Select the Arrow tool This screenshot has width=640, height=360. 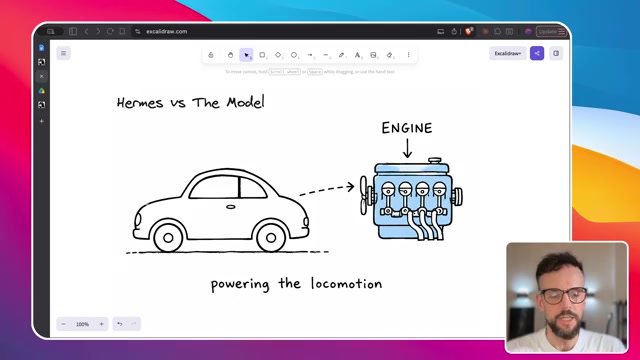click(310, 55)
